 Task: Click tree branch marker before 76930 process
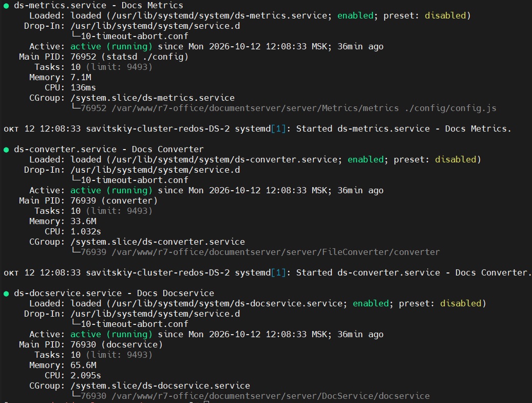[75, 395]
